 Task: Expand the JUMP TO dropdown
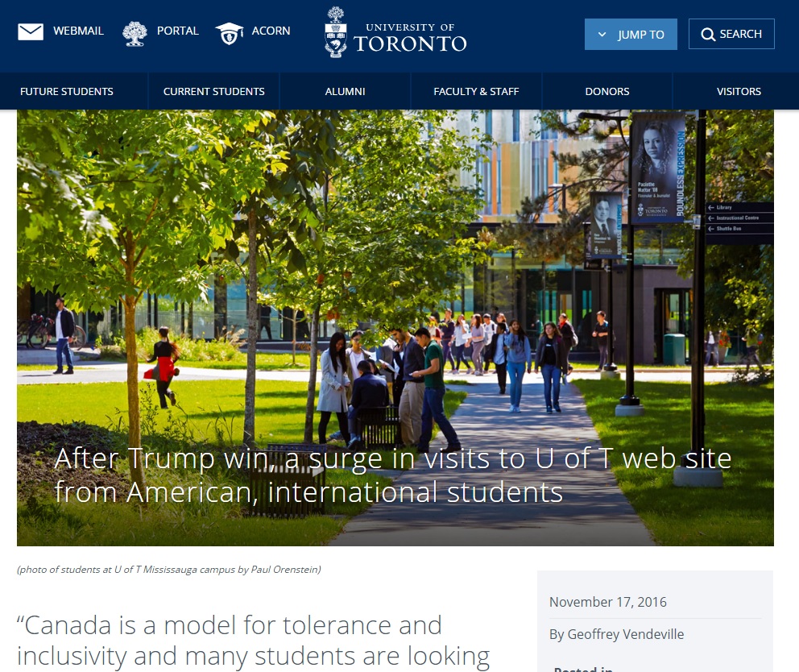coord(631,34)
